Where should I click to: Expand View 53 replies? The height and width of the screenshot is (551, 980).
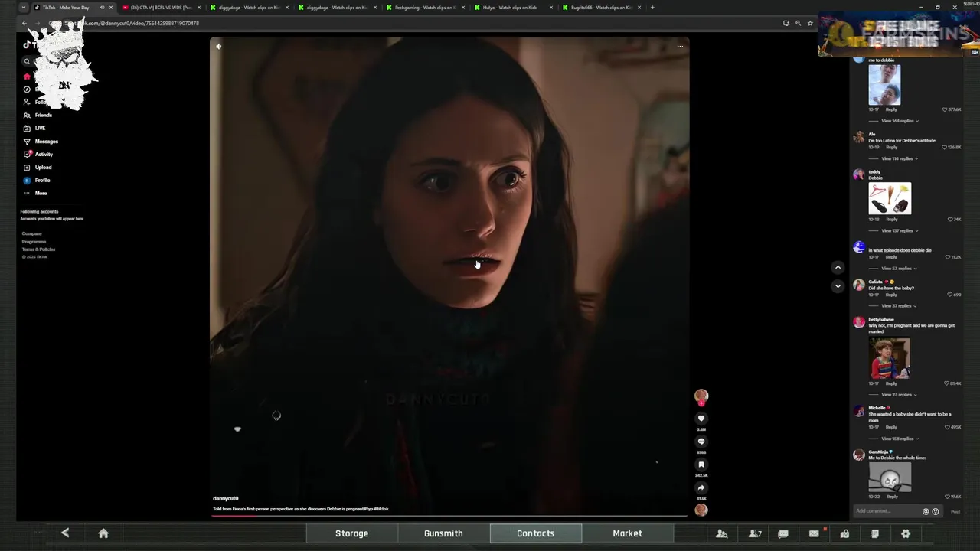pos(899,269)
